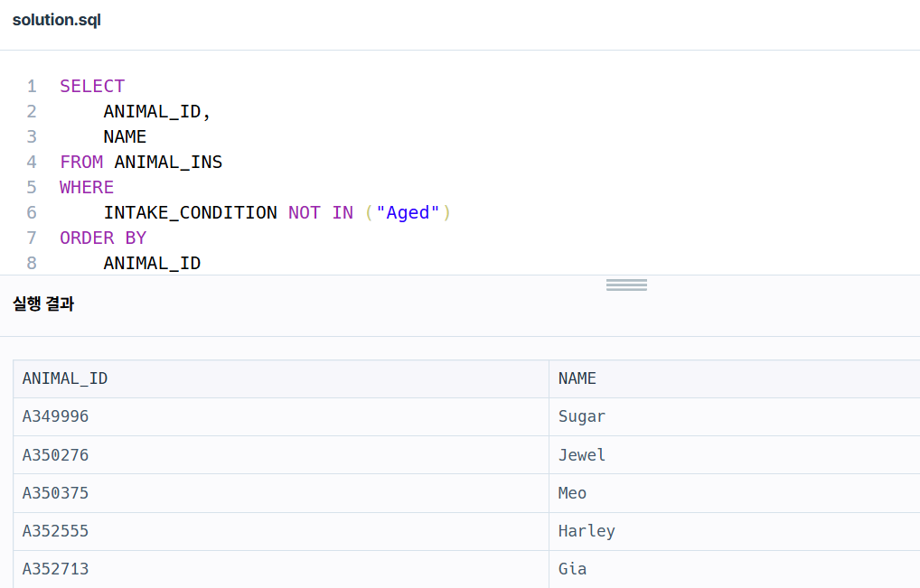The width and height of the screenshot is (920, 588).
Task: Click animal ID A350375 in results
Action: pyautogui.click(x=55, y=492)
